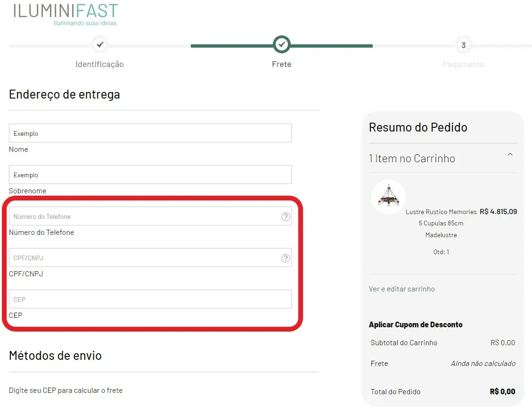Click the CPF/CNPJ help icon
This screenshot has width=532, height=415.
[x=286, y=258]
